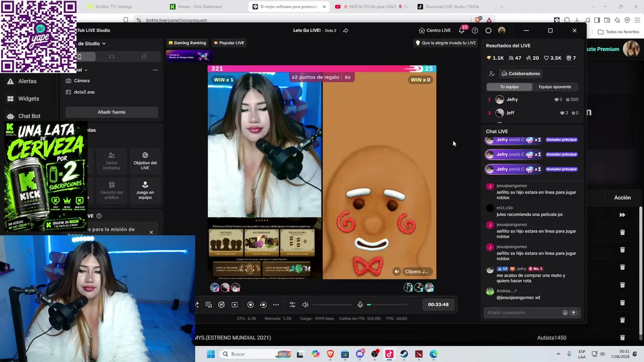Click the live timer 00:33:48
The width and height of the screenshot is (644, 362).
[438, 305]
